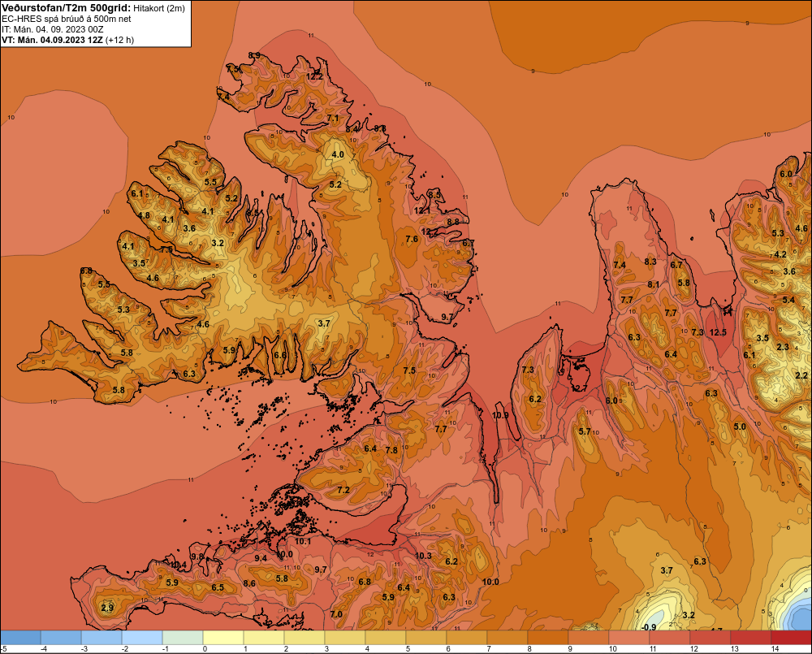Select the pale yellow legend swatch between 0 and 1

223,638
